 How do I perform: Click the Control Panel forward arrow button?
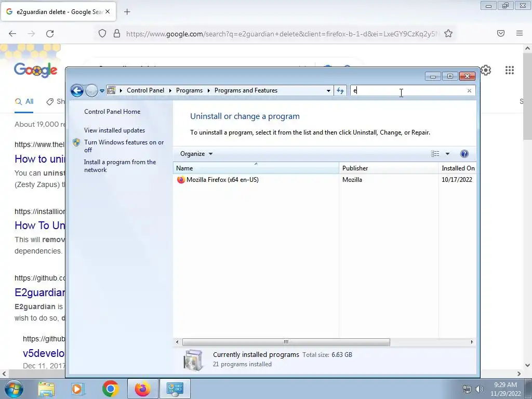pyautogui.click(x=91, y=90)
